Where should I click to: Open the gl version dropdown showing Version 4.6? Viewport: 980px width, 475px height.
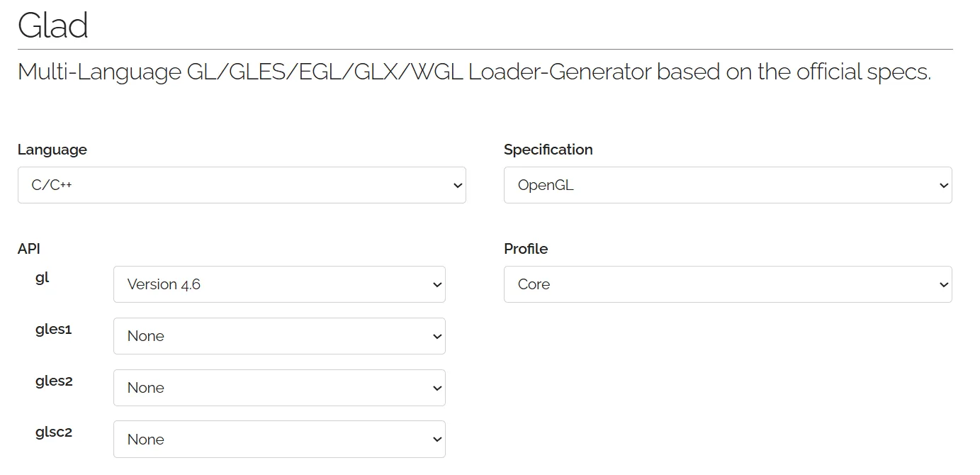click(x=278, y=284)
